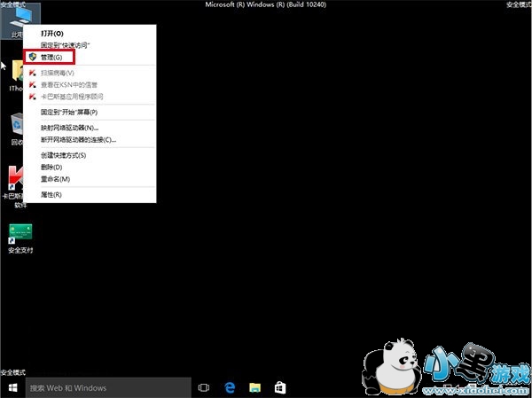Click 断开网络驱动器的连接(C)... entry
The height and width of the screenshot is (398, 532).
pyautogui.click(x=78, y=139)
